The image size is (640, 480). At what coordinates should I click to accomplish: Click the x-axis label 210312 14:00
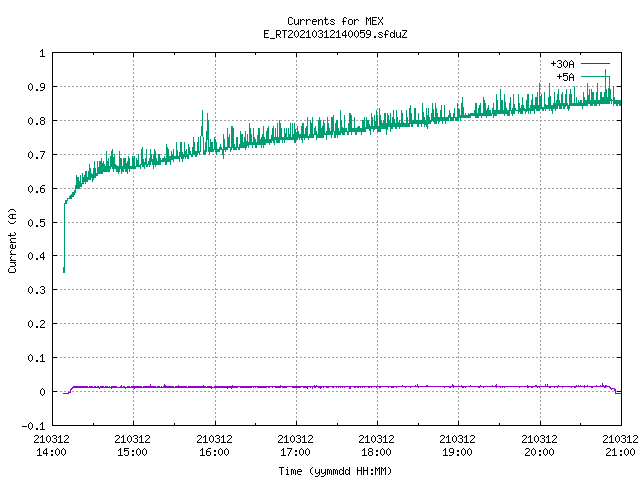[51, 445]
